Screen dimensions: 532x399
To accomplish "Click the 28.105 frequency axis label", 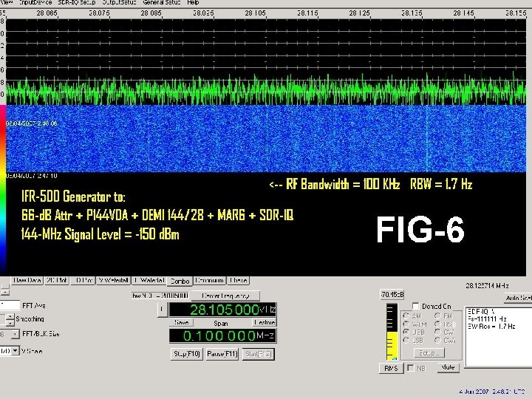I will [x=255, y=13].
